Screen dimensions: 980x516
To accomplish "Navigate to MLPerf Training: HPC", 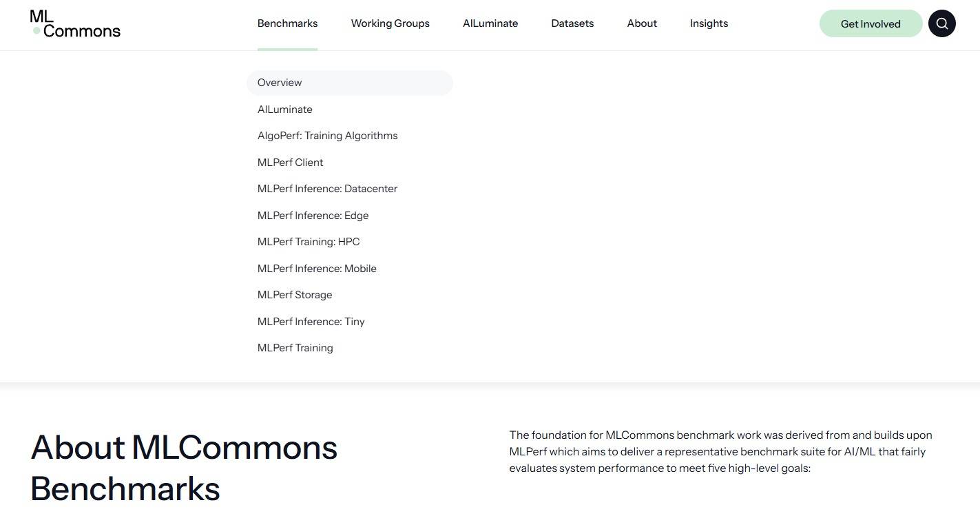I will pyautogui.click(x=309, y=242).
